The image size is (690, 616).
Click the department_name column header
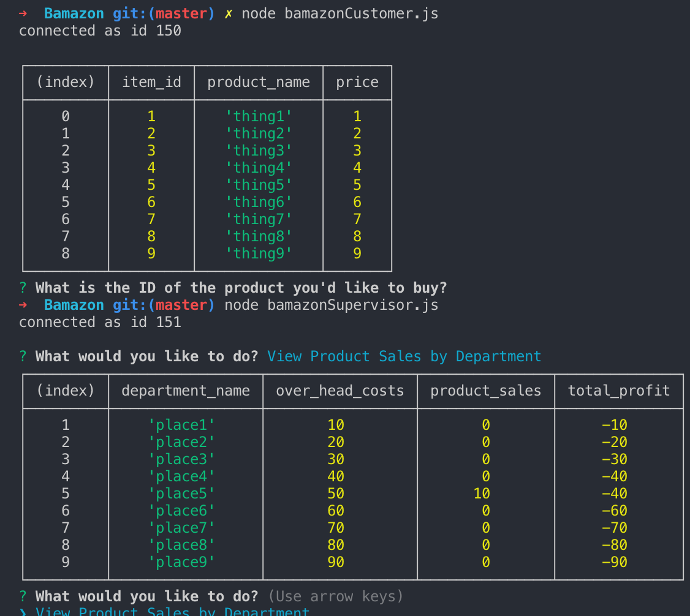(186, 391)
